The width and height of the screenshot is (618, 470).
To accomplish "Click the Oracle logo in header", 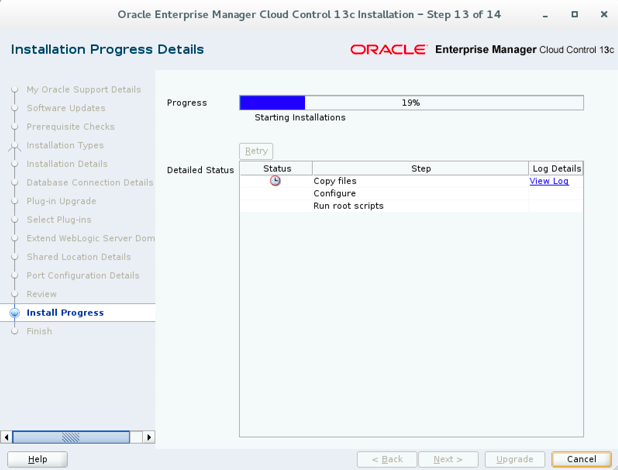I will click(x=388, y=50).
